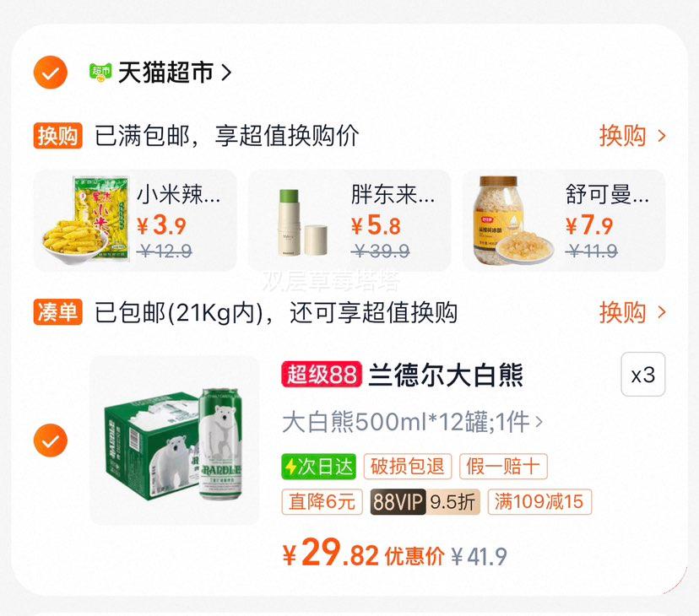Uncheck the 天猫超市 store select-all checkbox
Viewport: 699px width, 616px height.
point(51,73)
